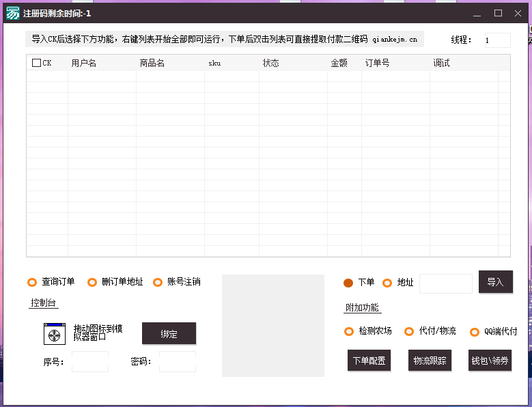Click the 绑定 bind button
Screen dimensions: 532x407
(x=169, y=334)
